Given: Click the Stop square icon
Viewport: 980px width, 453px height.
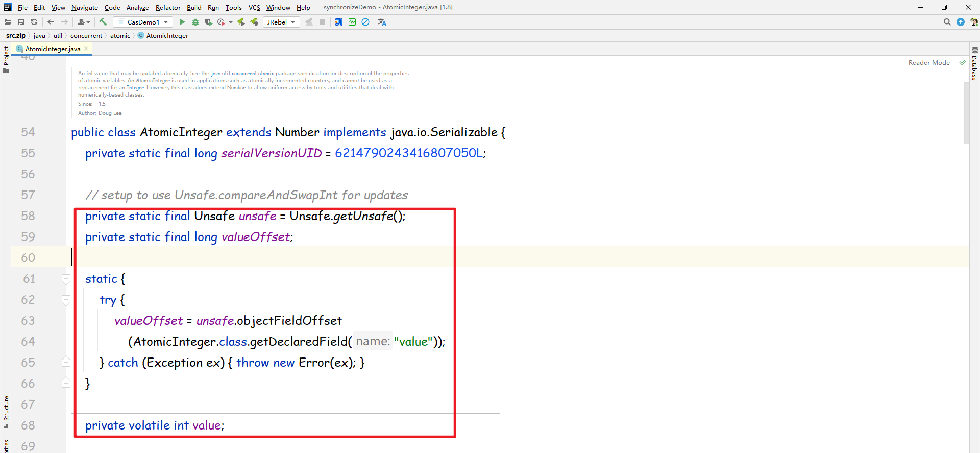Looking at the screenshot, I should [x=322, y=22].
